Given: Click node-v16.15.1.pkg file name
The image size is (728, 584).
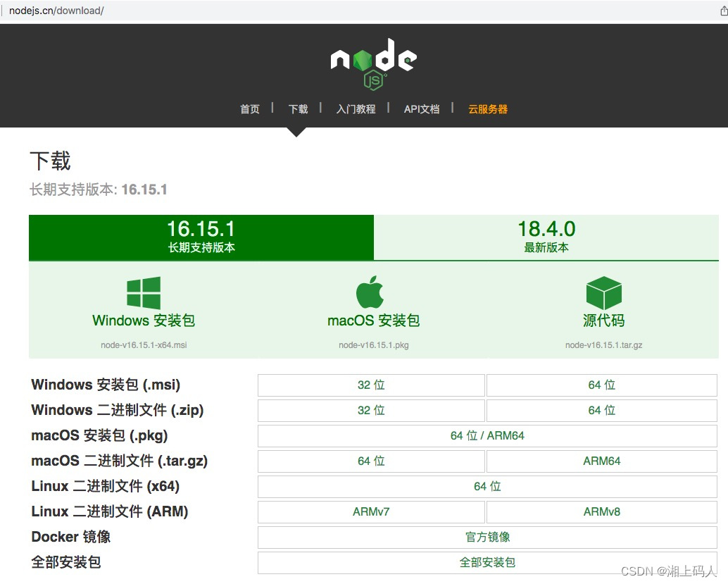Looking at the screenshot, I should coord(373,345).
